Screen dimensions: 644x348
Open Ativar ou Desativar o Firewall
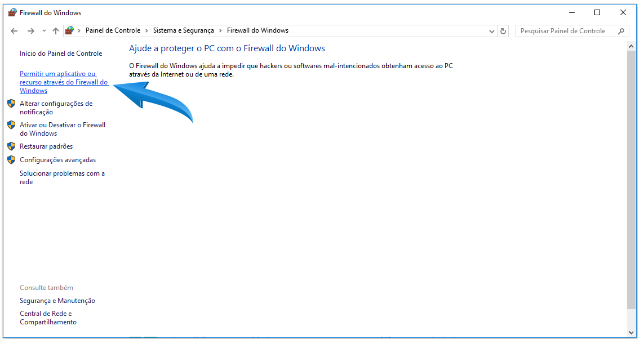click(x=63, y=129)
